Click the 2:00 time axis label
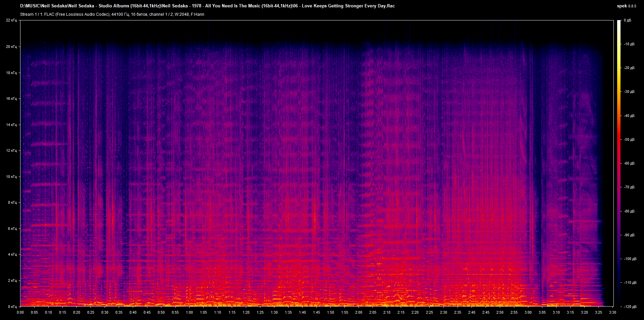This screenshot has width=644, height=320. tap(359, 312)
